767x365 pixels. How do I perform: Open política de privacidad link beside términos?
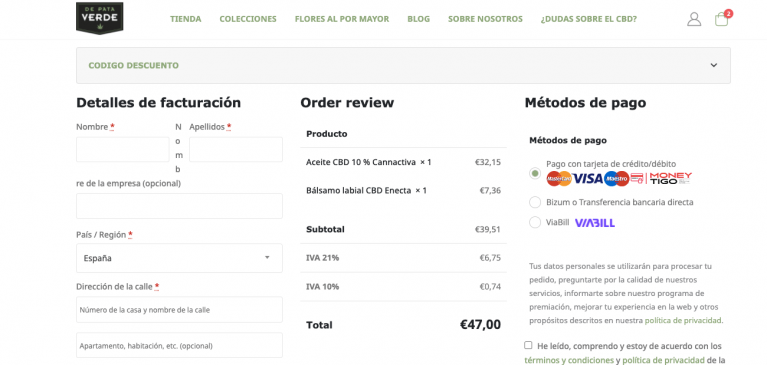pos(664,360)
